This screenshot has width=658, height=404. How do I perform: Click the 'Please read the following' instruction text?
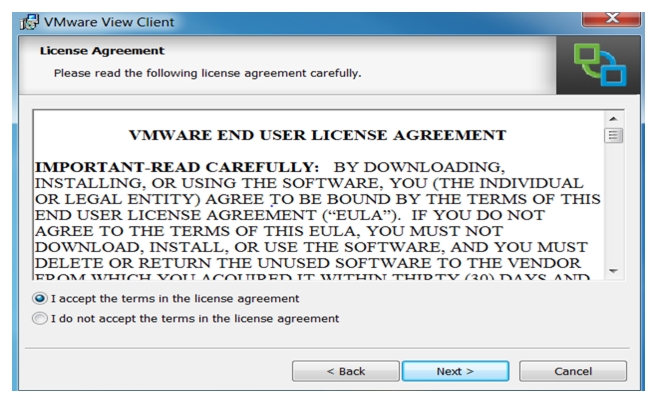pos(207,73)
